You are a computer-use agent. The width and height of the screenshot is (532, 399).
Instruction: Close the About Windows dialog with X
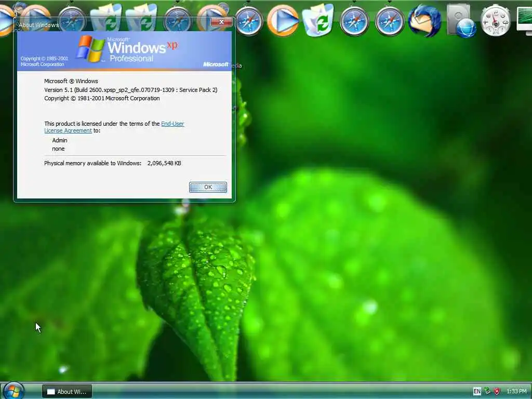click(221, 22)
